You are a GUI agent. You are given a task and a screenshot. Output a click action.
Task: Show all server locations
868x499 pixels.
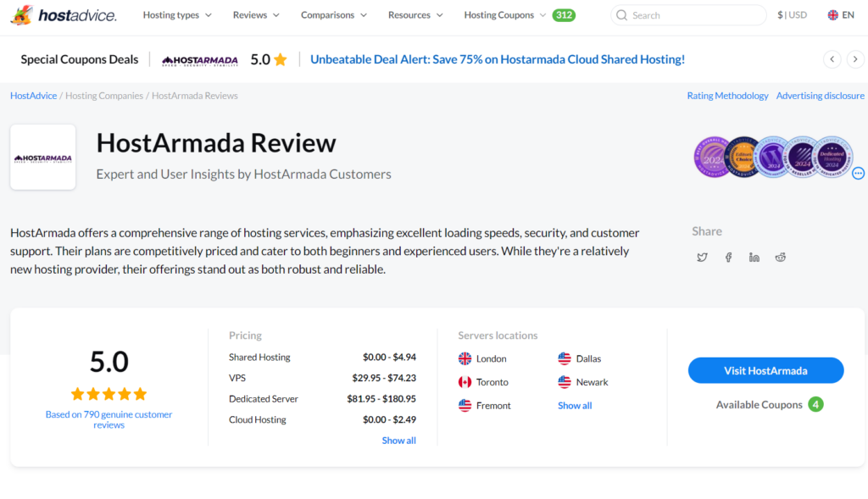point(575,406)
